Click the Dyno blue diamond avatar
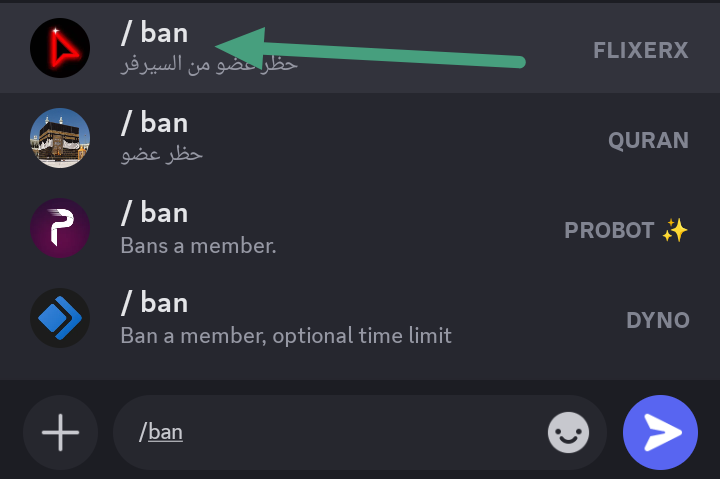 pyautogui.click(x=60, y=318)
